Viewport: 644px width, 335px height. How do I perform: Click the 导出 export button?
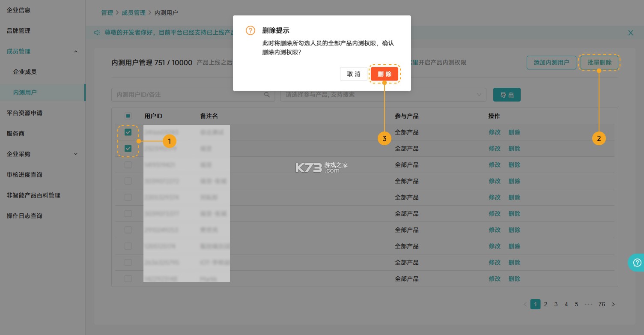(507, 95)
